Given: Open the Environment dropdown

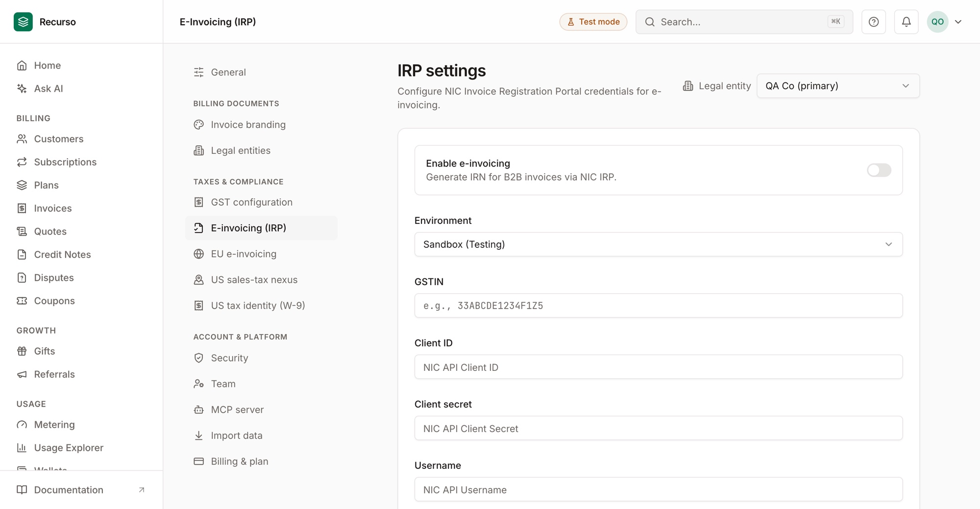Looking at the screenshot, I should [x=658, y=244].
